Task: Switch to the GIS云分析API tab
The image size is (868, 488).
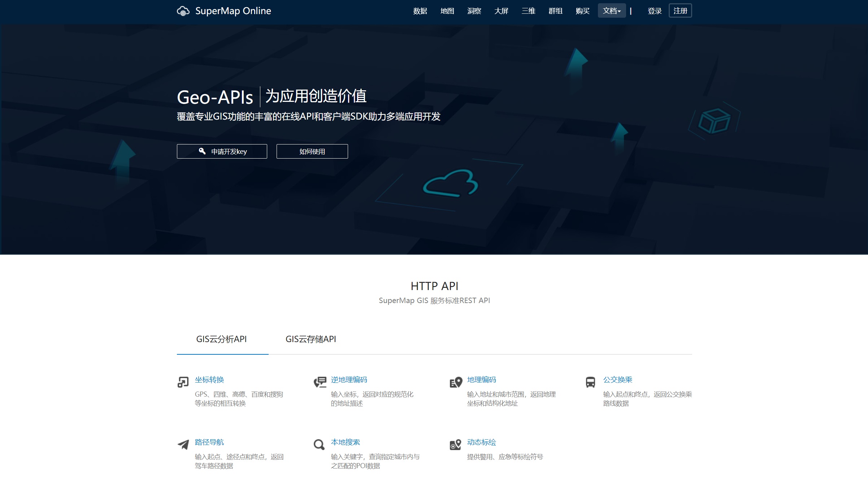Action: click(x=222, y=339)
